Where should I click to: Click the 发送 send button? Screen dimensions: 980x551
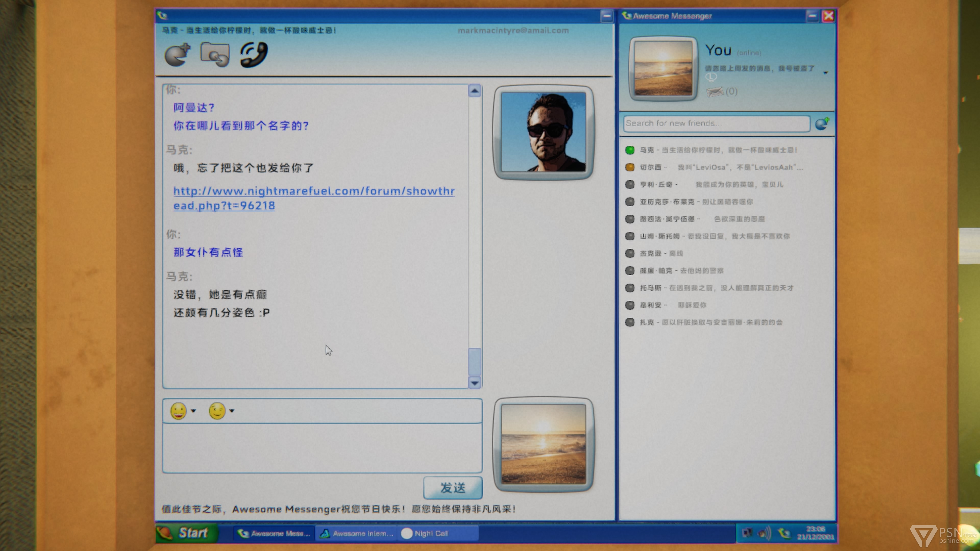(x=453, y=488)
